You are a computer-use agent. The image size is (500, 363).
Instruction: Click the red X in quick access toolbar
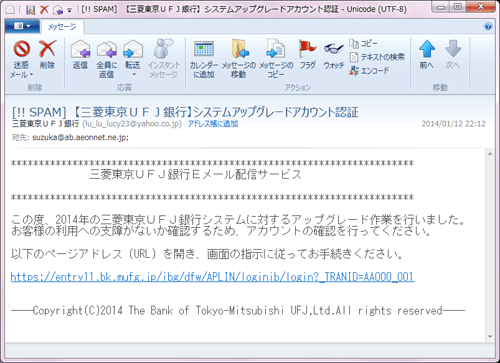click(x=44, y=10)
